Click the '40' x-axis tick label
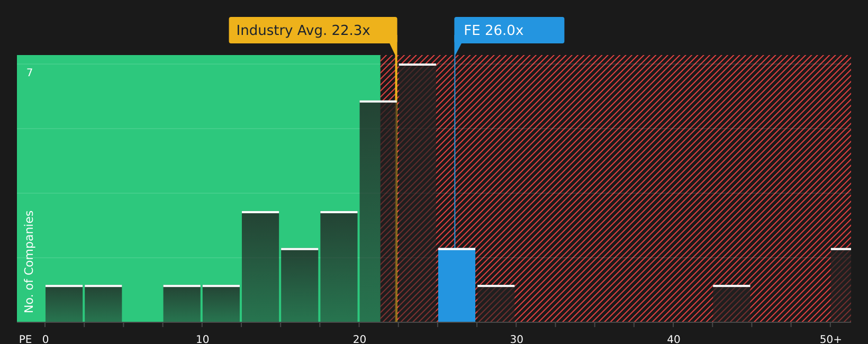 (x=674, y=339)
